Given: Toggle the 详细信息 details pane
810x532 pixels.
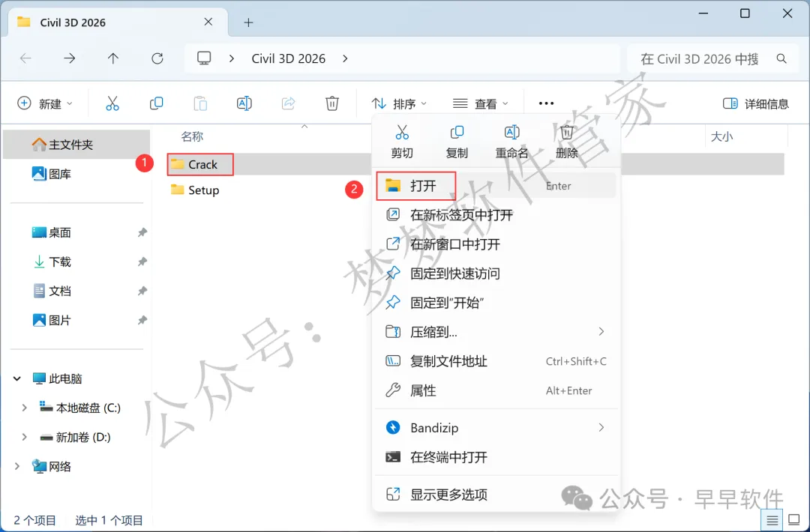Looking at the screenshot, I should (x=756, y=103).
